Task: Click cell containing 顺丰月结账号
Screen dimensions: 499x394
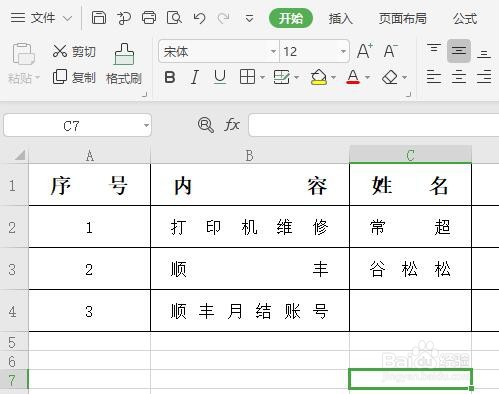Action: [250, 311]
